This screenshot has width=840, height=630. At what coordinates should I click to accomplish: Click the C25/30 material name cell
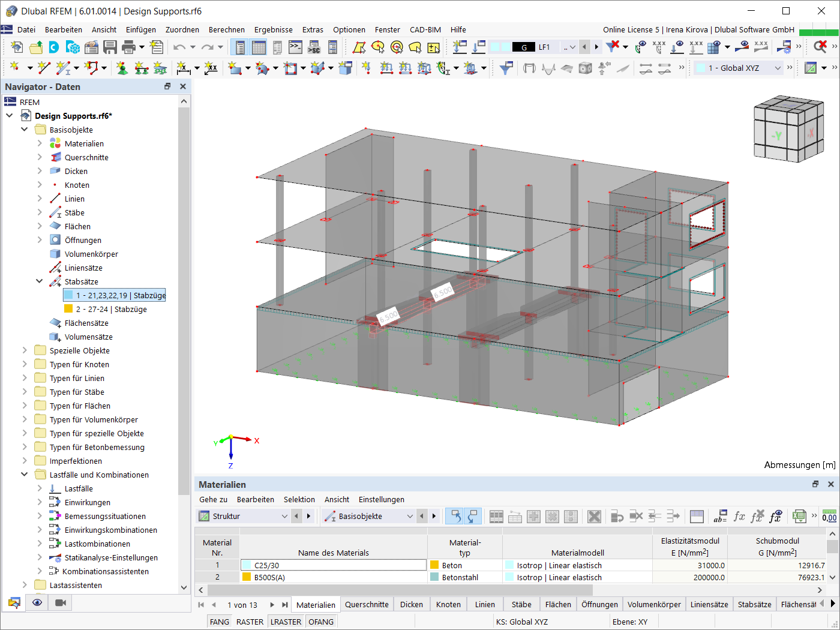tap(334, 565)
